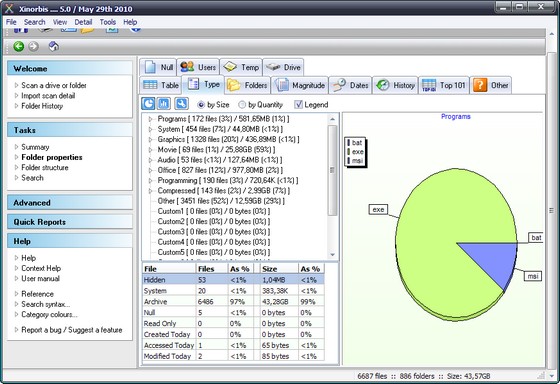Click Scan a drive or folder
Screen dimensions: 560x384
click(x=54, y=85)
